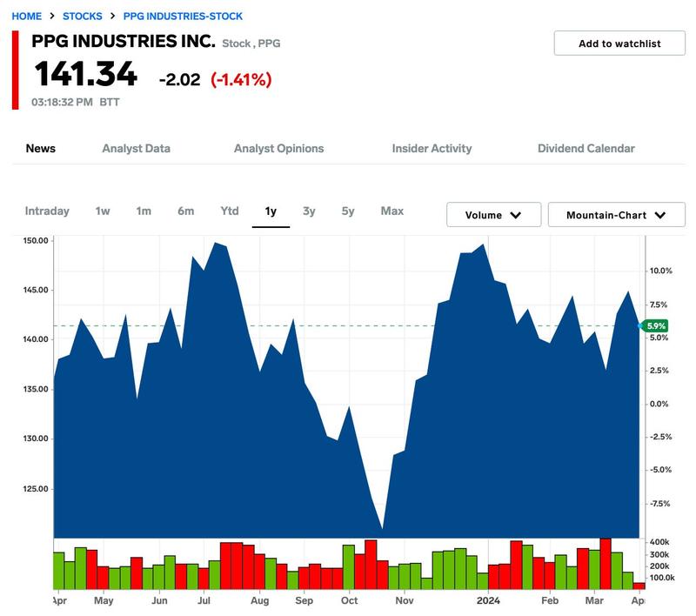Select the Intraday chart range
The width and height of the screenshot is (696, 616).
click(x=47, y=211)
